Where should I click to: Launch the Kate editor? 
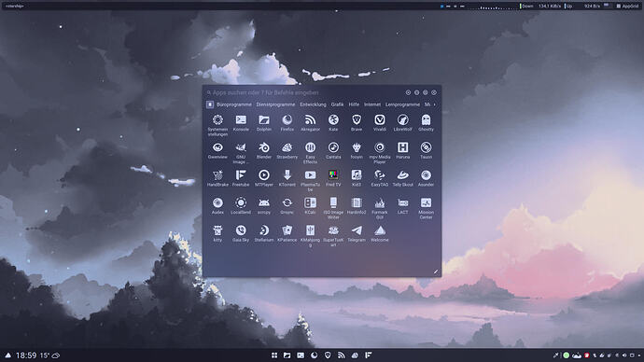[333, 123]
